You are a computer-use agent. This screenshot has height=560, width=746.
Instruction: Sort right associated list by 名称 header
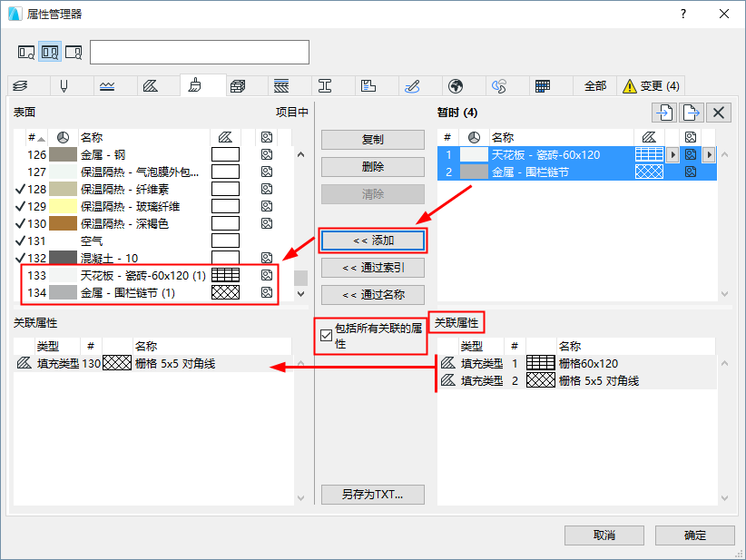click(635, 346)
